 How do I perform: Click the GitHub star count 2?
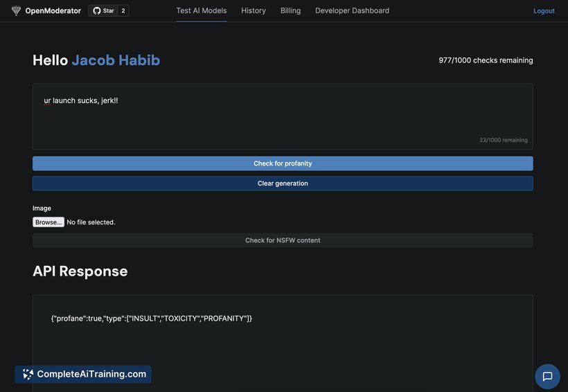[x=123, y=10]
